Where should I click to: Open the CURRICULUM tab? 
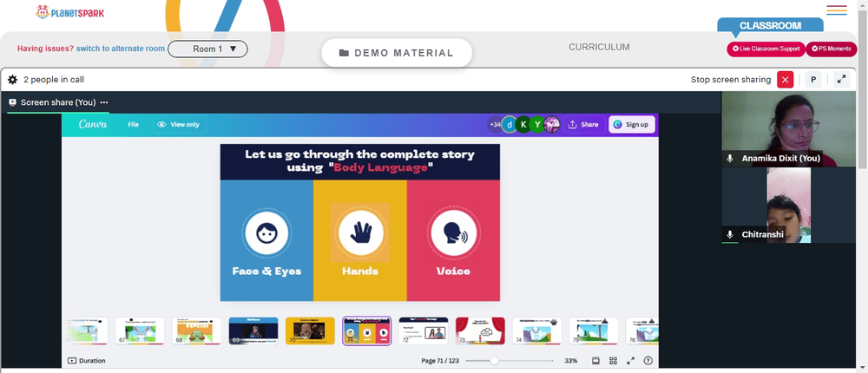pyautogui.click(x=599, y=47)
